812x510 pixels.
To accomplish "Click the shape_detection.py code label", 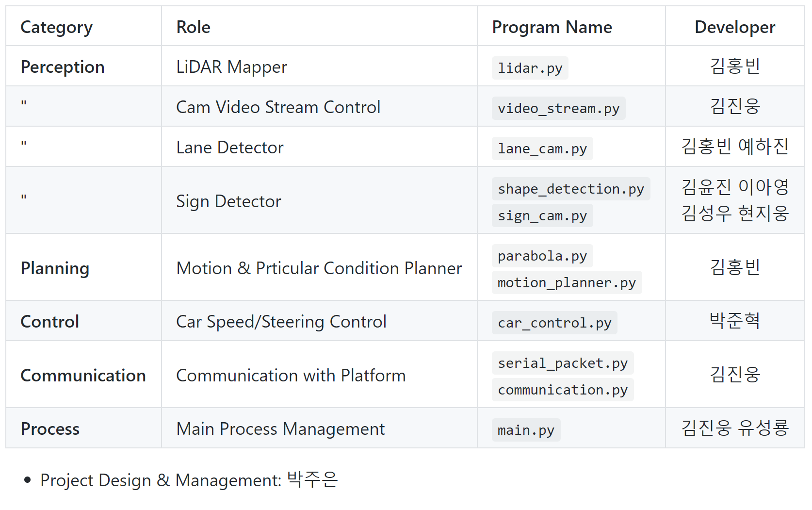I will point(571,189).
